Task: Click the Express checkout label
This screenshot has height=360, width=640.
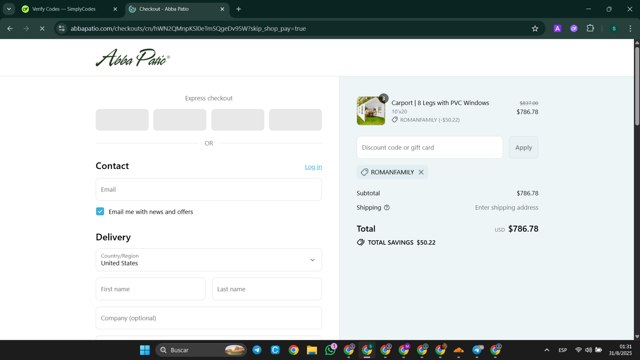Action: (x=209, y=98)
